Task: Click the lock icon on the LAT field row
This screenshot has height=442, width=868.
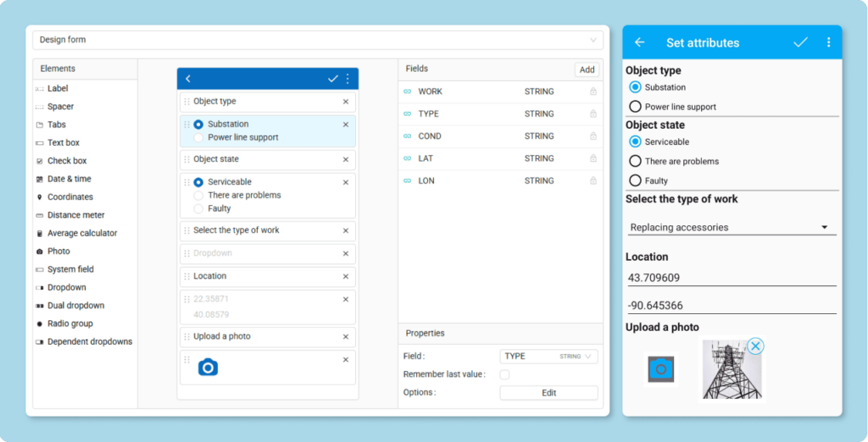Action: tap(593, 158)
